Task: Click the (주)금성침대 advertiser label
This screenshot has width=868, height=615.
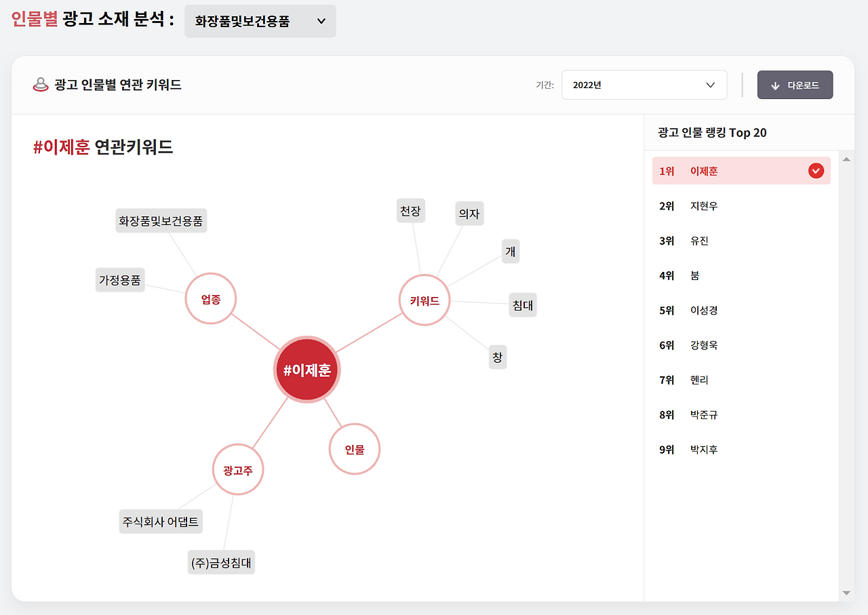Action: pos(221,562)
